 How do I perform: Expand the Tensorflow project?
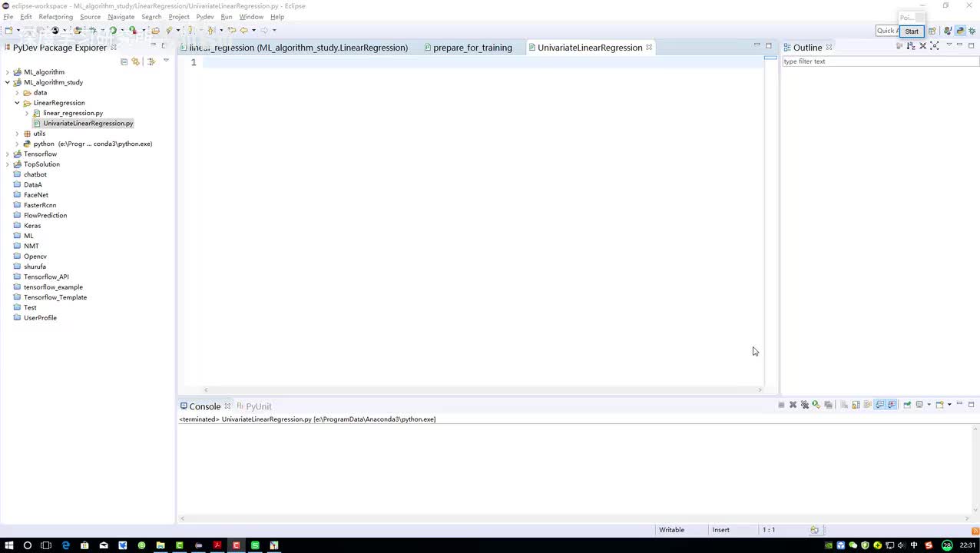[x=8, y=154]
